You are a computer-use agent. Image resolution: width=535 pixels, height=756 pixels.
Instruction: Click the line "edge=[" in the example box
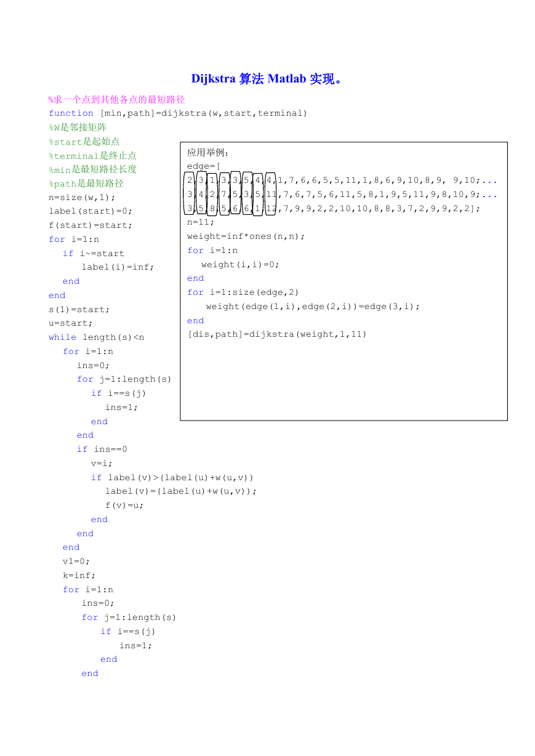(x=204, y=166)
